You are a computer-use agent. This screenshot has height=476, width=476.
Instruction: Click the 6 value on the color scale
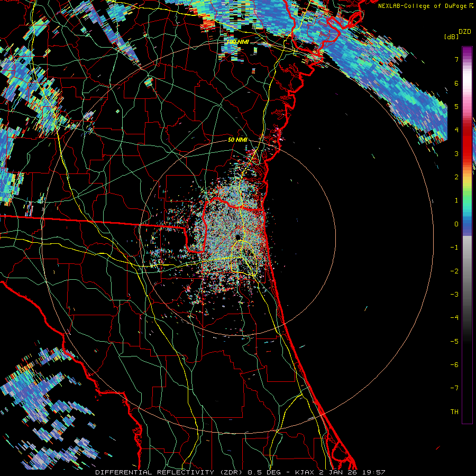(x=456, y=83)
